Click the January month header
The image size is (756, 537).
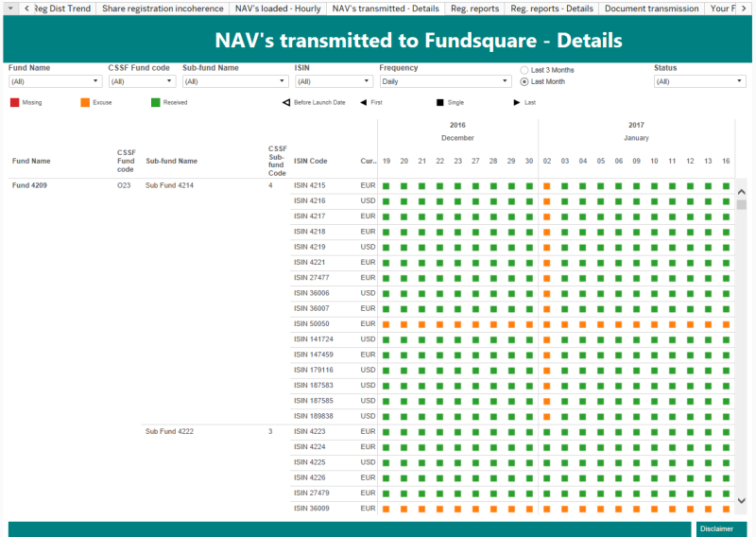[636, 138]
